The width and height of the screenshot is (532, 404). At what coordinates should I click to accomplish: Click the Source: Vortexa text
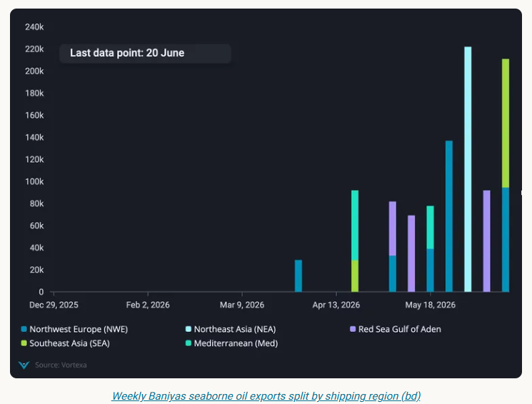[x=61, y=365]
